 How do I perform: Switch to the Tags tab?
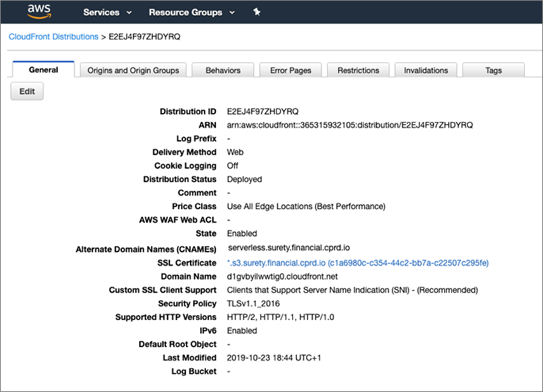point(494,70)
